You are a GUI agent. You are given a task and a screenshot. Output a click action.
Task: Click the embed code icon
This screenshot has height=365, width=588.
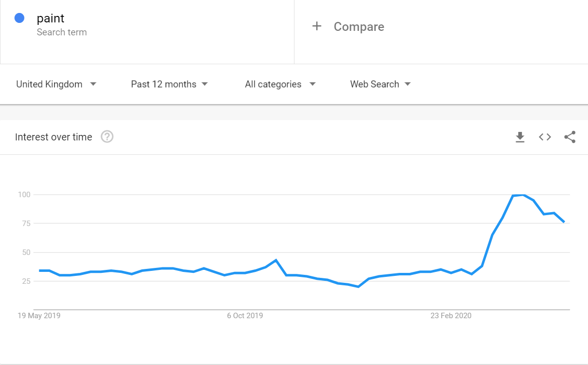pyautogui.click(x=545, y=137)
